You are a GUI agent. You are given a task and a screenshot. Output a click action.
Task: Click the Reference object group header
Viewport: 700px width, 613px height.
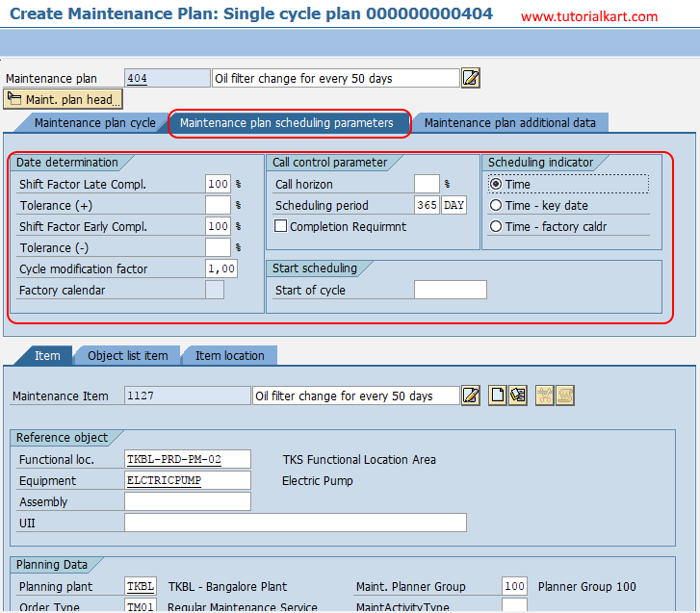tap(62, 438)
